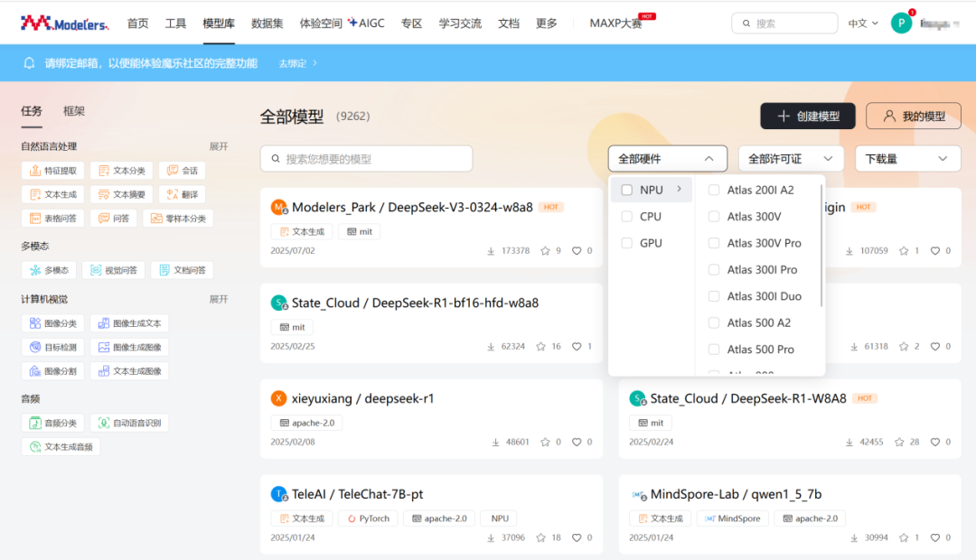
Task: Select the 音频分类 audio classification task icon
Action: coord(35,423)
